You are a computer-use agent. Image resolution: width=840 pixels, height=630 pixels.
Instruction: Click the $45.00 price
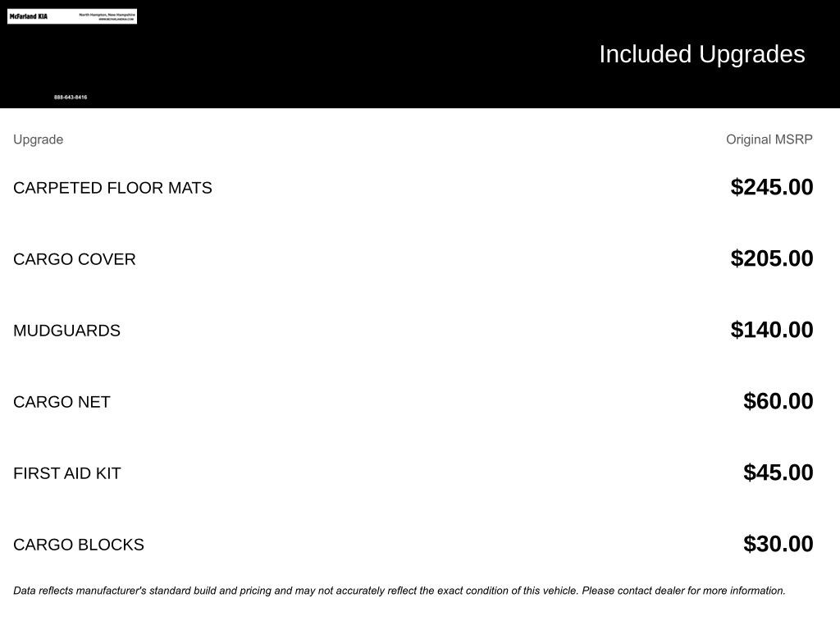(778, 472)
